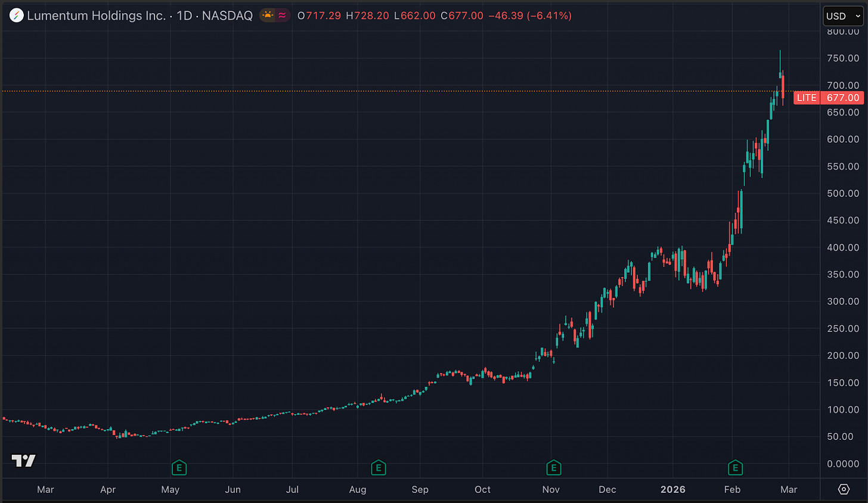Click the Mar label at left of time axis

[x=45, y=489]
